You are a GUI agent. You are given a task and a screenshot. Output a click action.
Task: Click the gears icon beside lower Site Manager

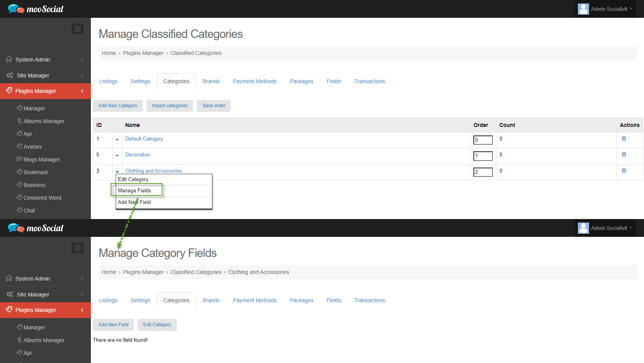pyautogui.click(x=10, y=294)
